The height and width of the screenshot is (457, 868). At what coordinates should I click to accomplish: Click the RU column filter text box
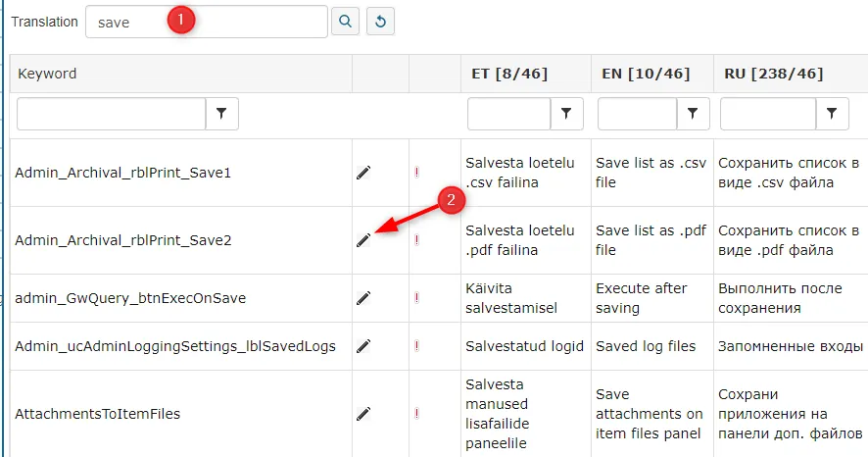(x=768, y=114)
